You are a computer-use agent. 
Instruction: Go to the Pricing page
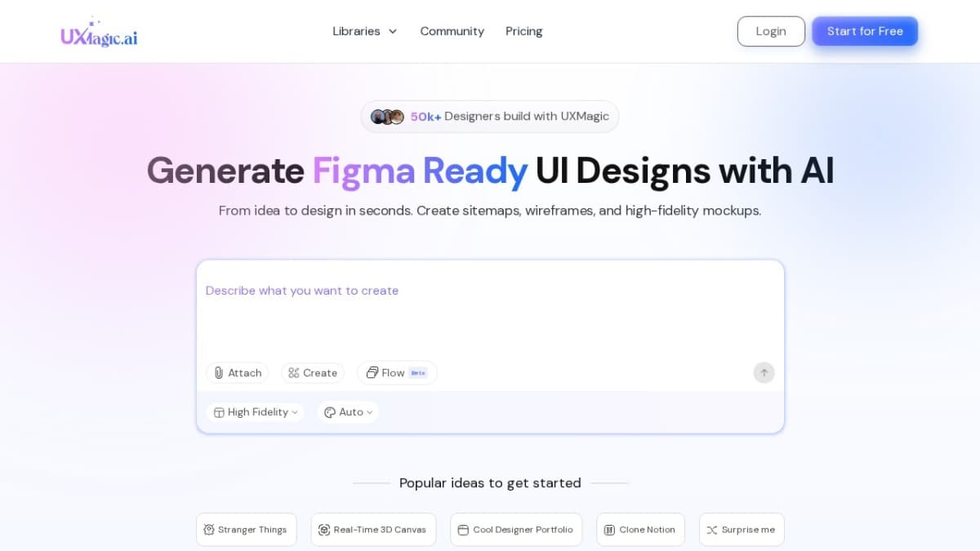(x=523, y=31)
